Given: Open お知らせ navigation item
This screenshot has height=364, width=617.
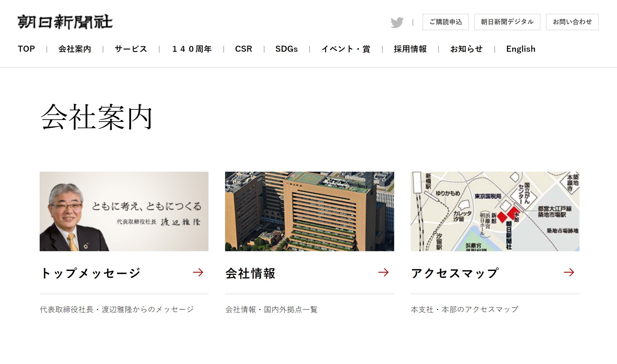Looking at the screenshot, I should [466, 49].
